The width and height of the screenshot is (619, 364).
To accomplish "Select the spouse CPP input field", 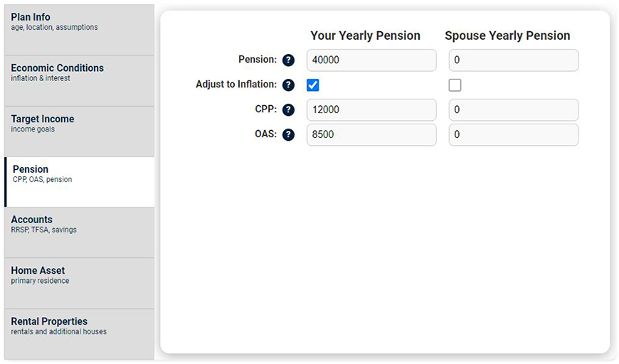I will click(x=514, y=110).
